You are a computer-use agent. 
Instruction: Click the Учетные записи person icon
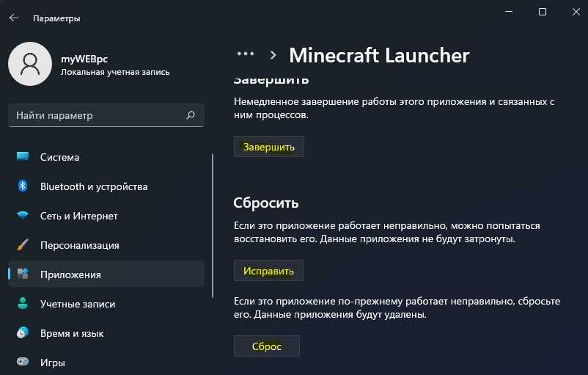[23, 304]
